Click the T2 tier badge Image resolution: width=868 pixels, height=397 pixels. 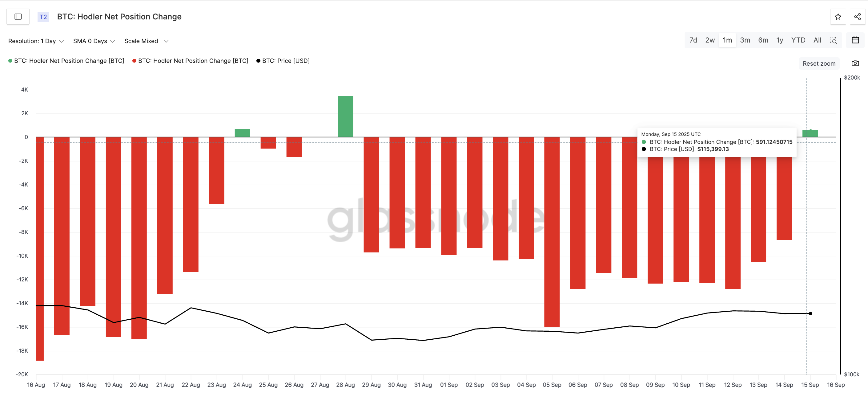coord(43,17)
